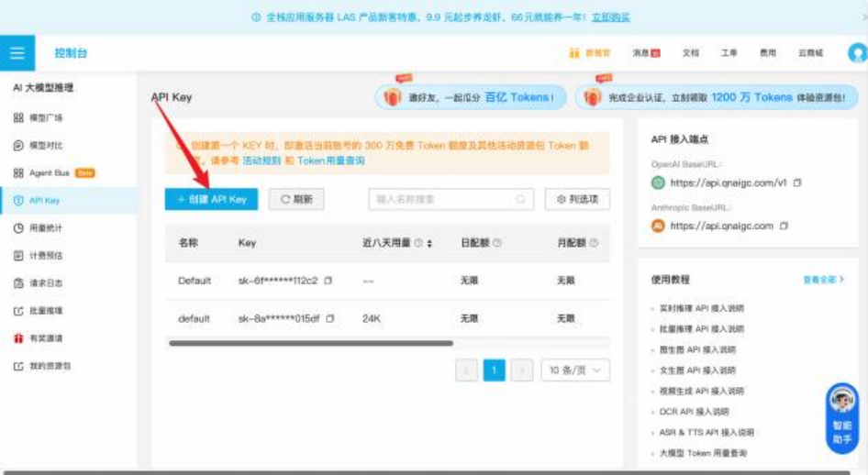Copy the OpenAI BaseURL address
The width and height of the screenshot is (868, 475).
click(797, 182)
